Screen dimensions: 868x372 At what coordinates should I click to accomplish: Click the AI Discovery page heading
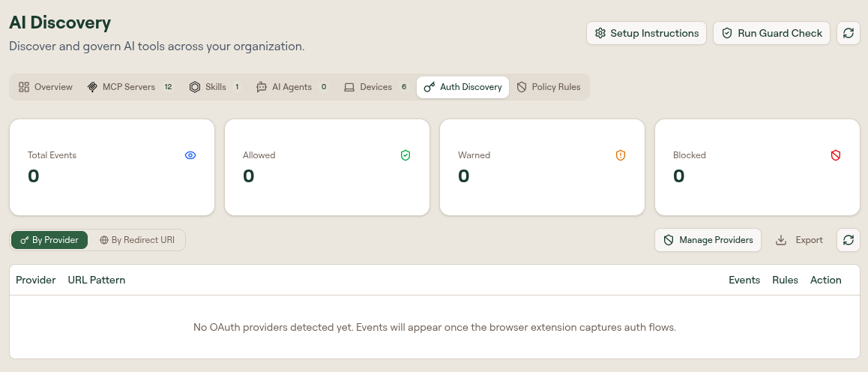[60, 22]
